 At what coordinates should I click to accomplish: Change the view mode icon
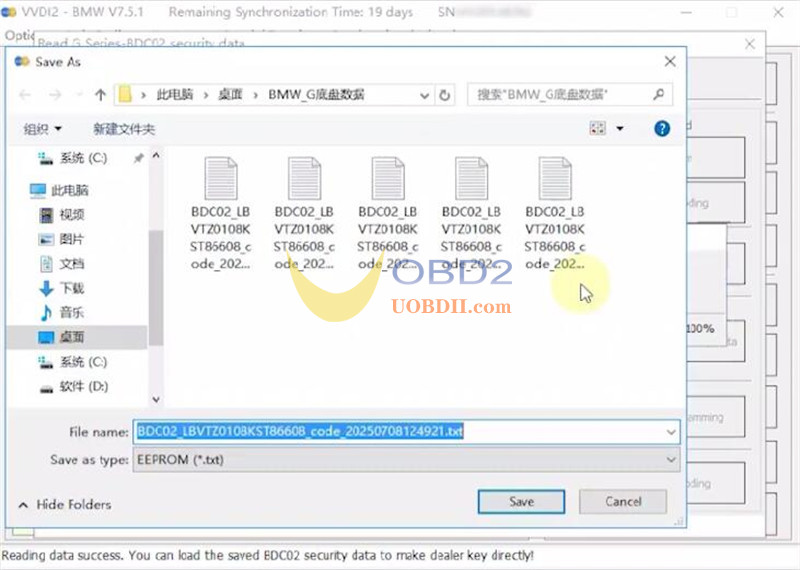597,128
